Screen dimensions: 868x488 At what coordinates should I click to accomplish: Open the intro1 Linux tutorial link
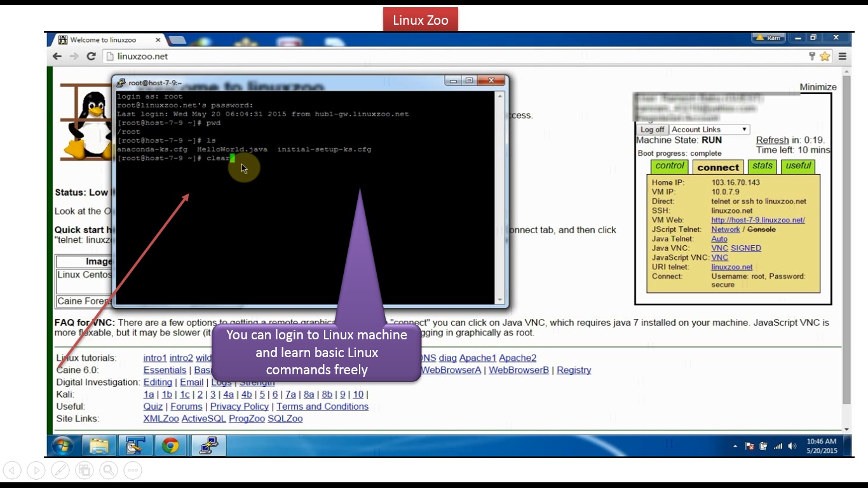[x=155, y=358]
